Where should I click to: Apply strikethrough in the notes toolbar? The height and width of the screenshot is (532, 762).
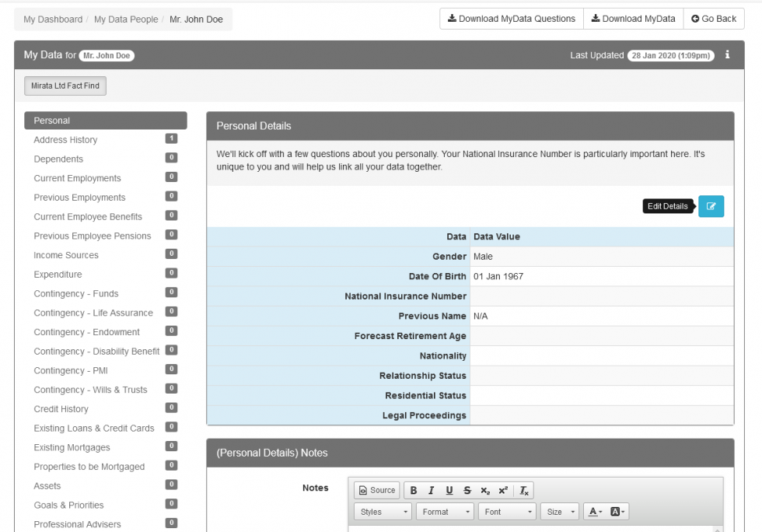(x=467, y=490)
